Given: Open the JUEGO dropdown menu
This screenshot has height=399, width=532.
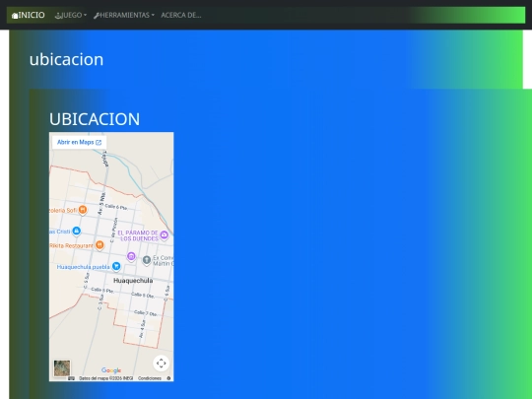Looking at the screenshot, I should (71, 15).
